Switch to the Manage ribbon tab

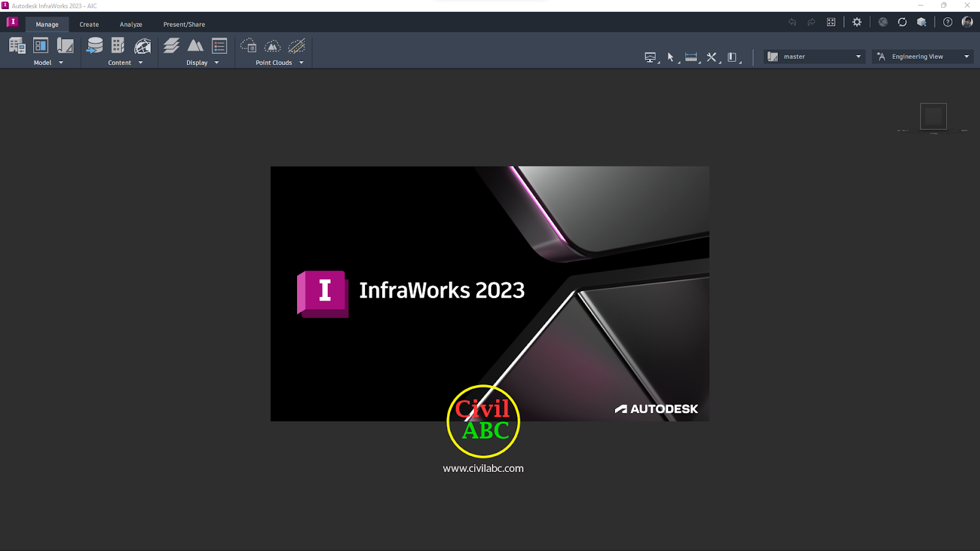pyautogui.click(x=47, y=24)
